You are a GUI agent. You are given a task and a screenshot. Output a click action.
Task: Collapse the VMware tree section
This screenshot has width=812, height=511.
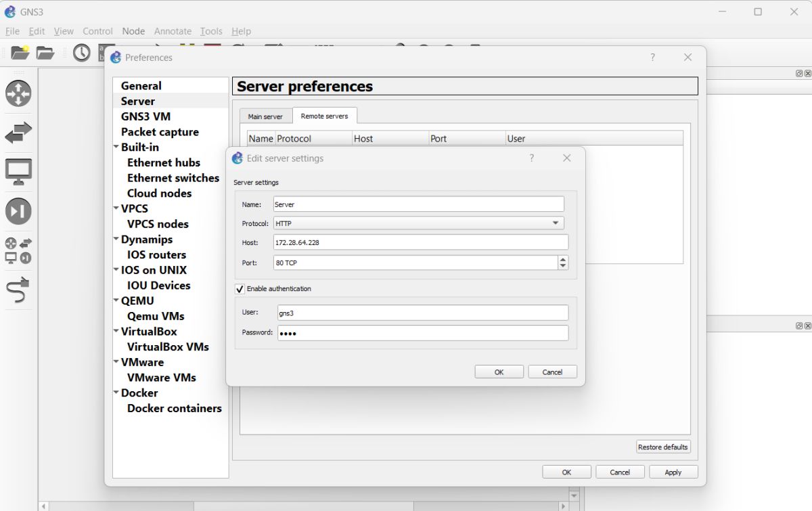[116, 362]
